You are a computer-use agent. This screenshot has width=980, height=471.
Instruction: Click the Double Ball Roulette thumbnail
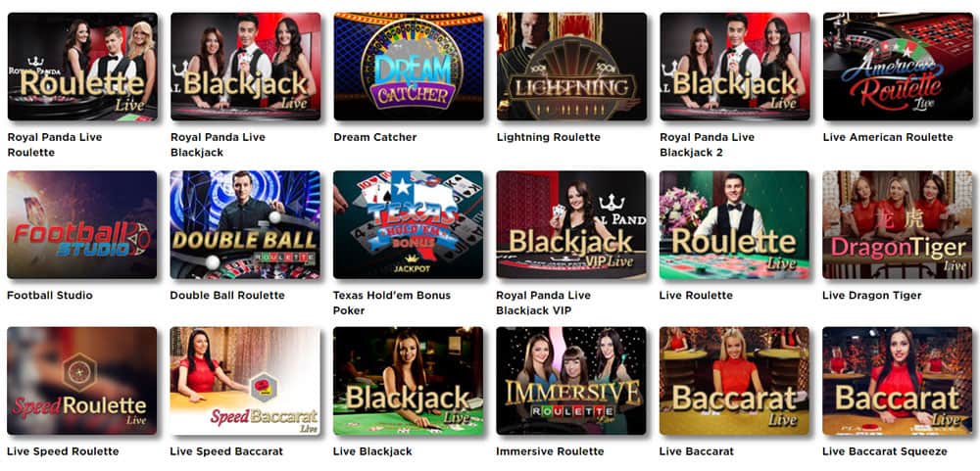click(245, 224)
